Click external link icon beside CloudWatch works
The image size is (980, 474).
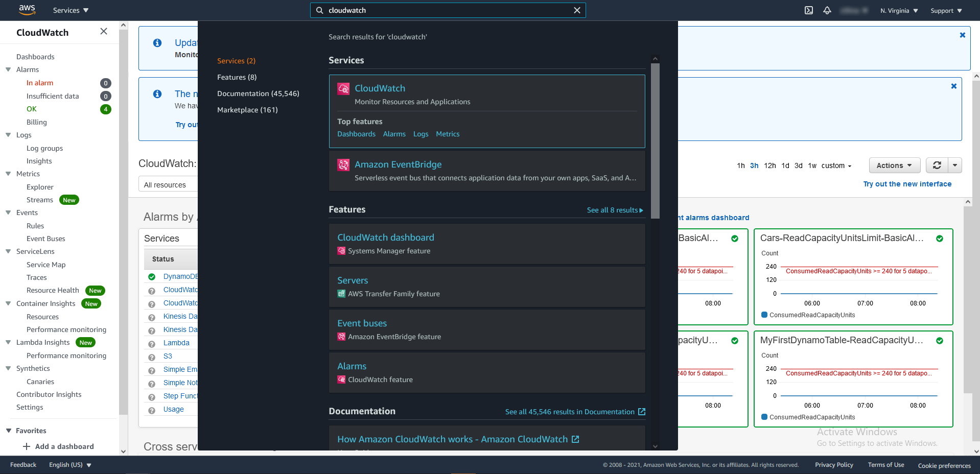[575, 439]
